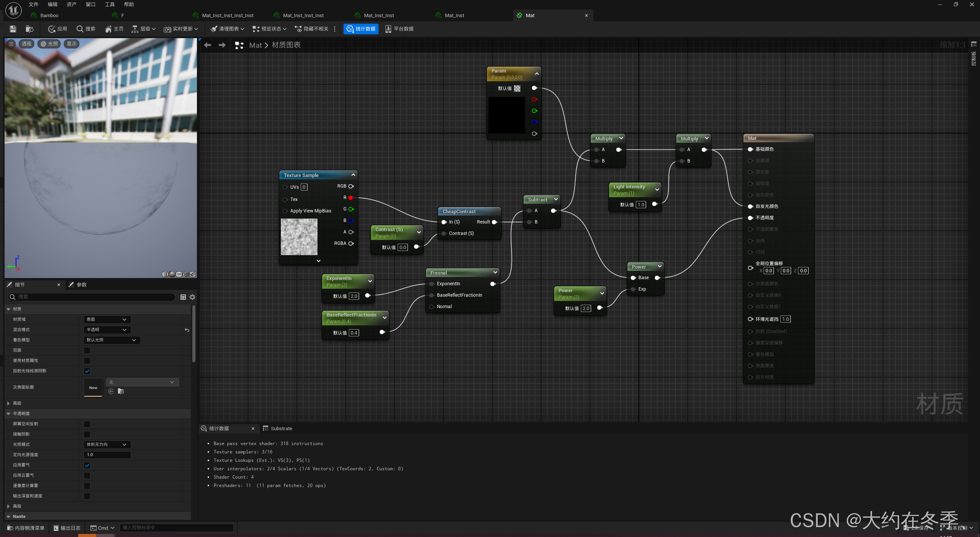The image size is (980, 537).
Task: Open Output Log (输出日志) button
Action: (67, 528)
